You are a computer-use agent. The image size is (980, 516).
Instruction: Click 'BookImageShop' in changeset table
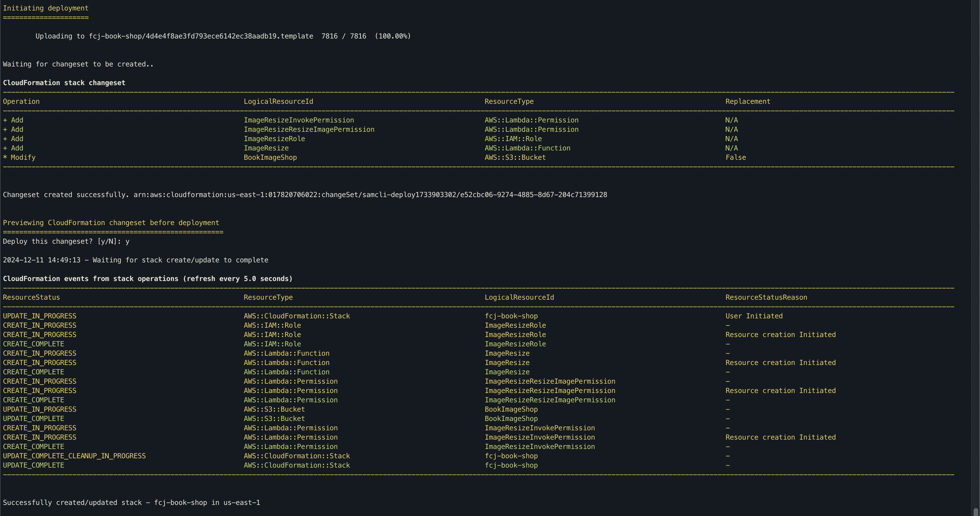click(x=270, y=157)
